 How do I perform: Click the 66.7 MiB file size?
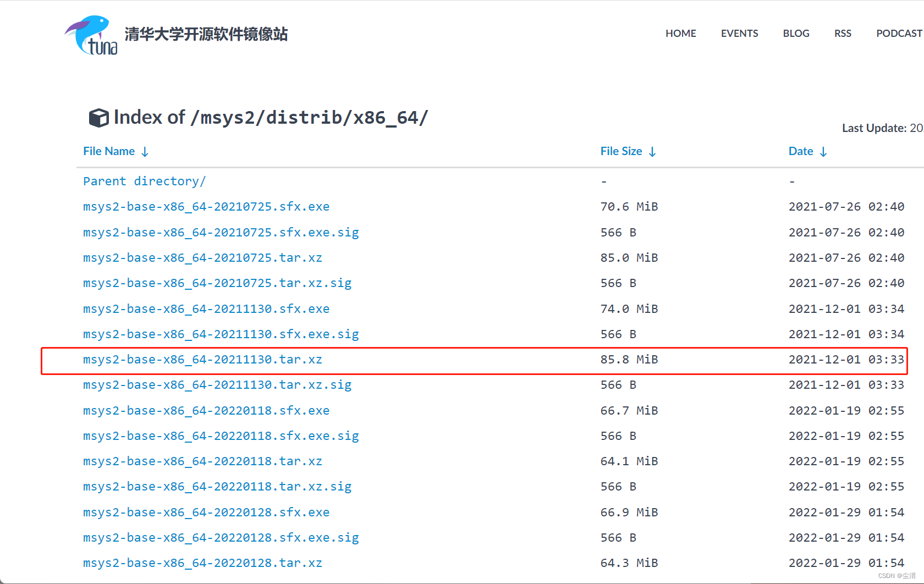[629, 411]
